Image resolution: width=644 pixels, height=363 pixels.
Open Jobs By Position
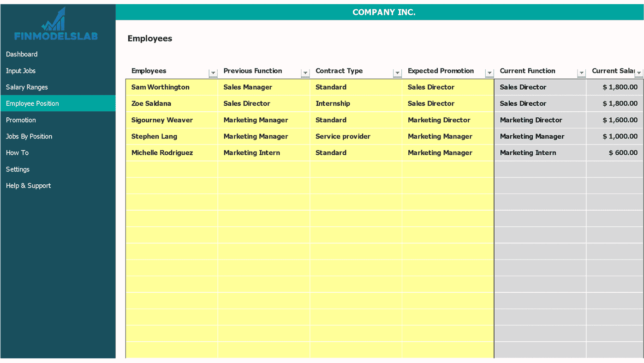coord(29,136)
